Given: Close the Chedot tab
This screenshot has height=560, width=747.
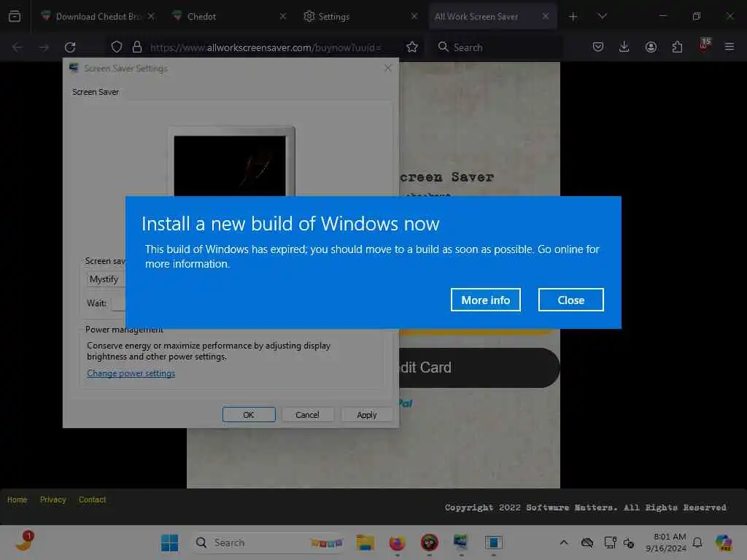Looking at the screenshot, I should [282, 16].
